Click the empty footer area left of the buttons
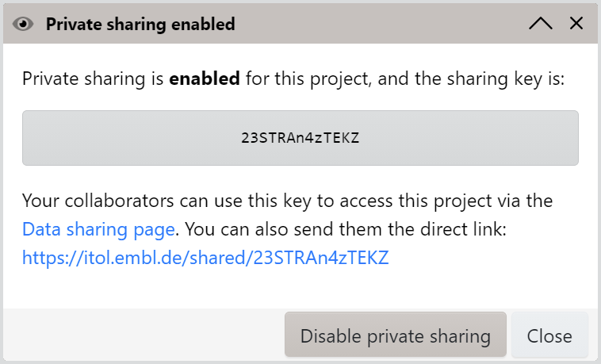 pos(143,335)
